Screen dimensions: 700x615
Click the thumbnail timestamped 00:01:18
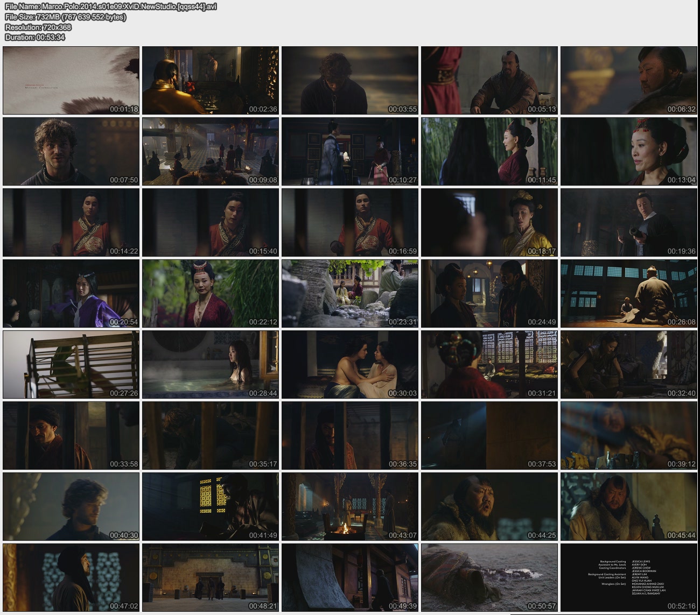[x=71, y=80]
